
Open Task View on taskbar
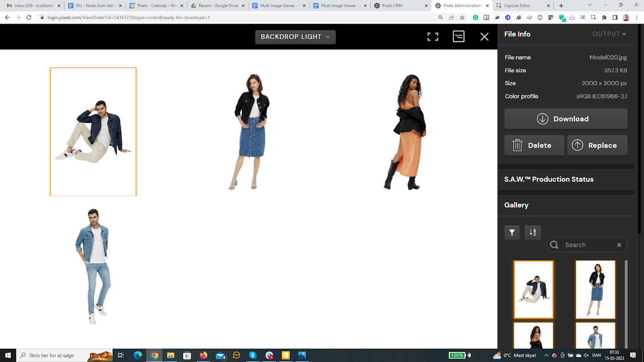pos(121,355)
